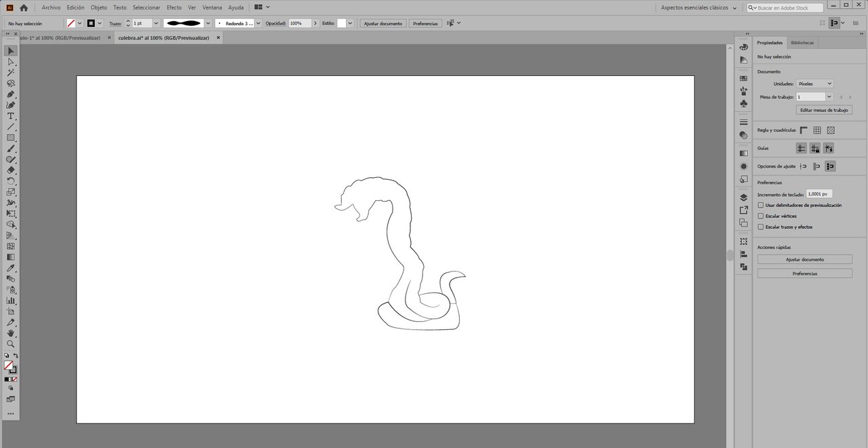Image resolution: width=868 pixels, height=448 pixels.
Task: Go to Illustrator Home screen icon
Action: [24, 7]
